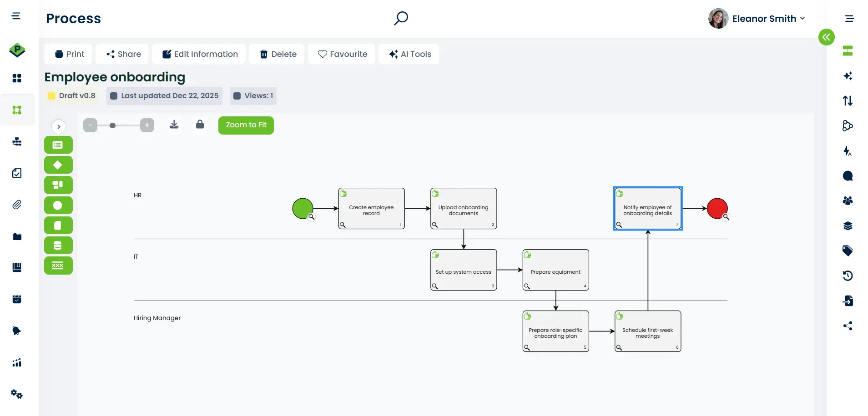Open the org chart section in left sidebar

pyautogui.click(x=17, y=141)
